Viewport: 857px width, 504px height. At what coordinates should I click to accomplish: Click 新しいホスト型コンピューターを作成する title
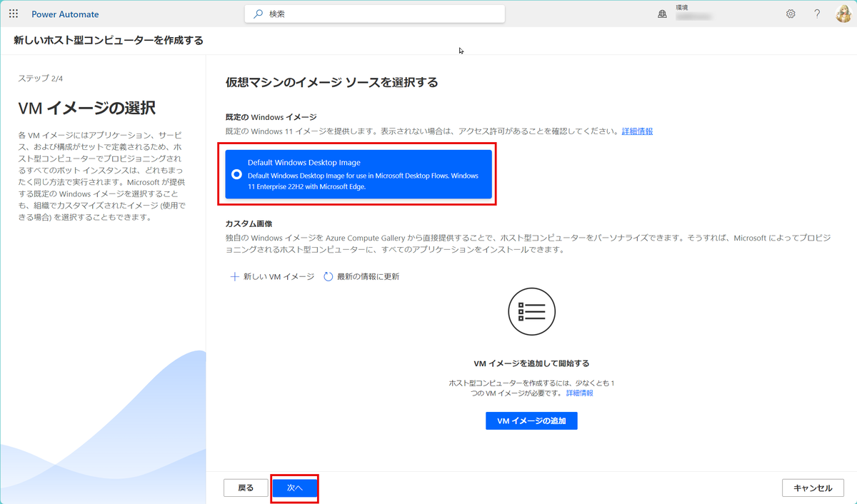pyautogui.click(x=109, y=41)
